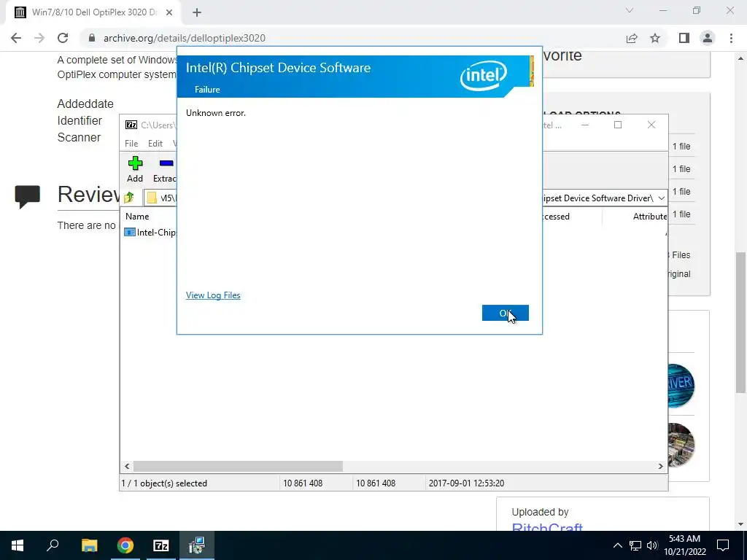Image resolution: width=747 pixels, height=560 pixels.
Task: Open the Chrome profile avatar
Action: 708,38
